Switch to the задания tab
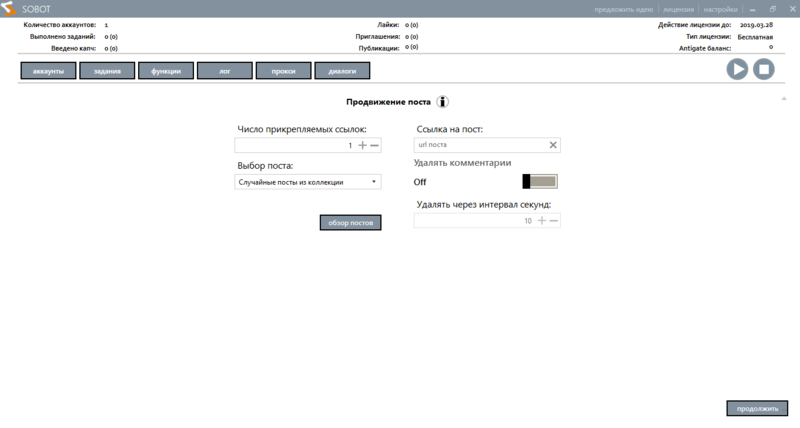800x428 pixels. (107, 71)
